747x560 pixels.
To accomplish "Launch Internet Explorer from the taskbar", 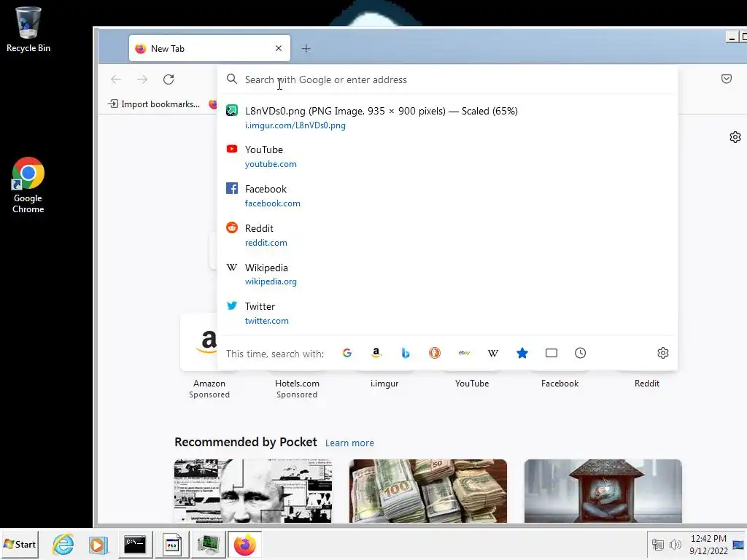I will coord(63,544).
